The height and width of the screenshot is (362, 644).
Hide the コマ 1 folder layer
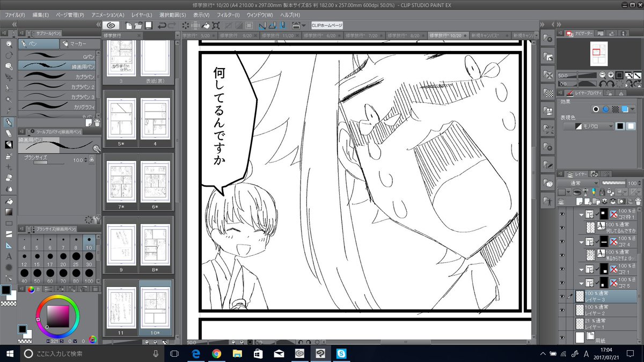coord(562,268)
